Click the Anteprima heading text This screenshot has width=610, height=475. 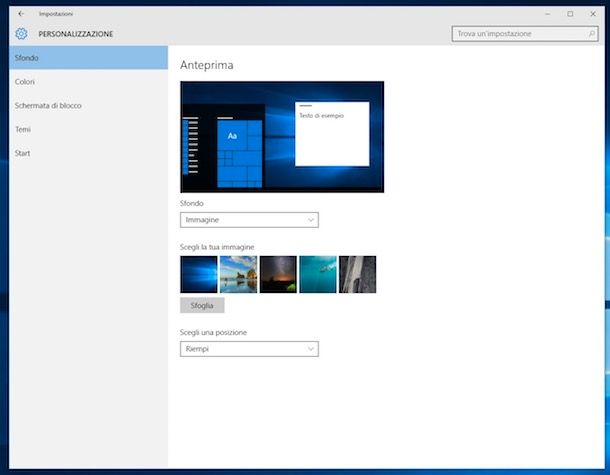pos(207,65)
